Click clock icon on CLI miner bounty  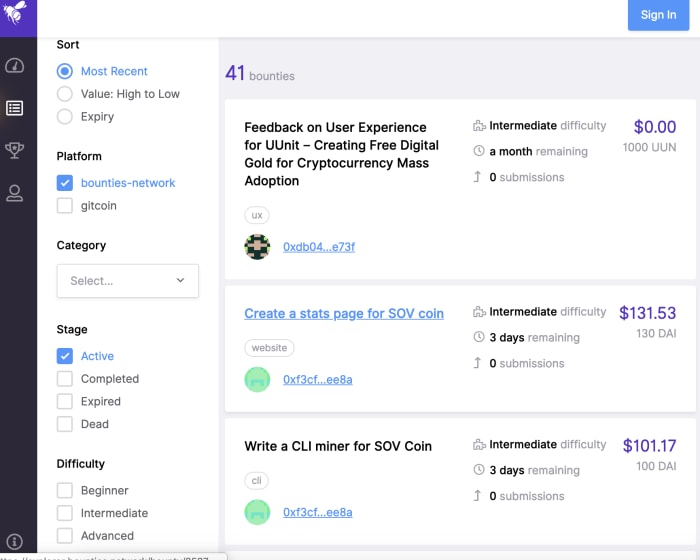tap(479, 469)
